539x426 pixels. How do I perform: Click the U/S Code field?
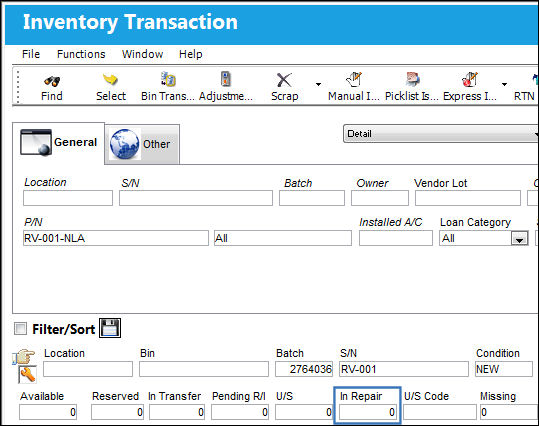pyautogui.click(x=440, y=412)
